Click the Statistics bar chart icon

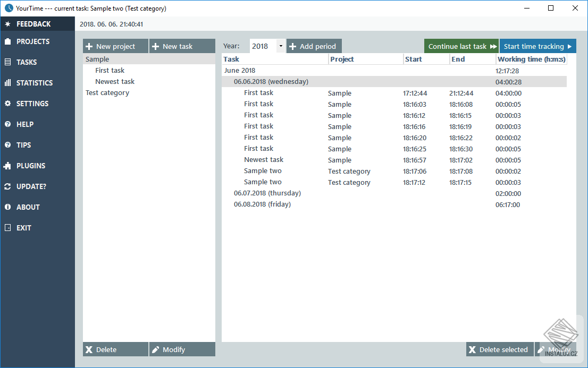[7, 83]
